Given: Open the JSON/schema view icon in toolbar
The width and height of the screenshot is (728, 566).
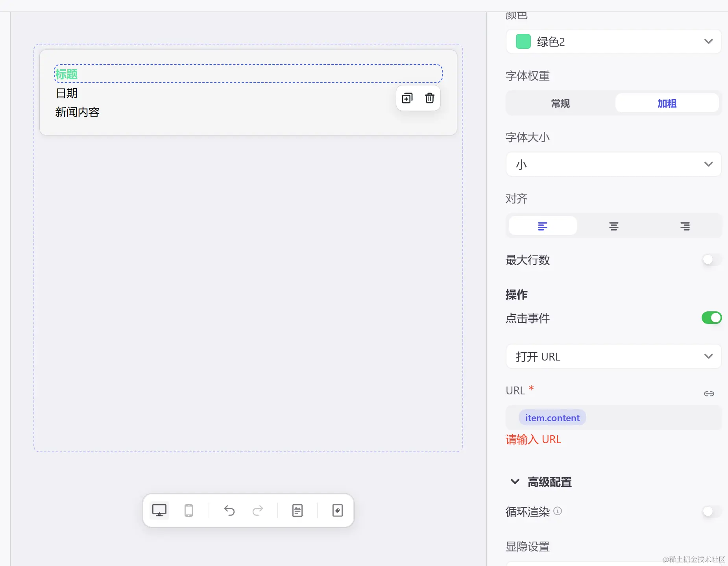Looking at the screenshot, I should (x=297, y=511).
